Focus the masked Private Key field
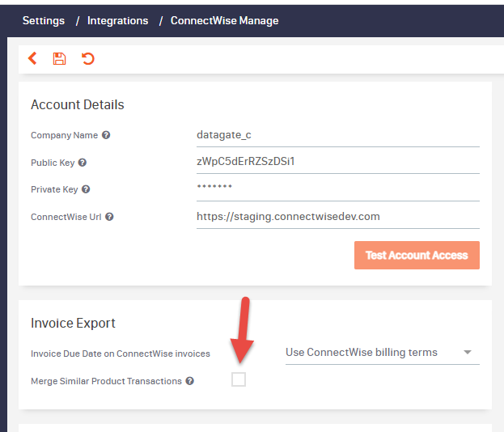This screenshot has height=432, width=504. click(x=338, y=189)
